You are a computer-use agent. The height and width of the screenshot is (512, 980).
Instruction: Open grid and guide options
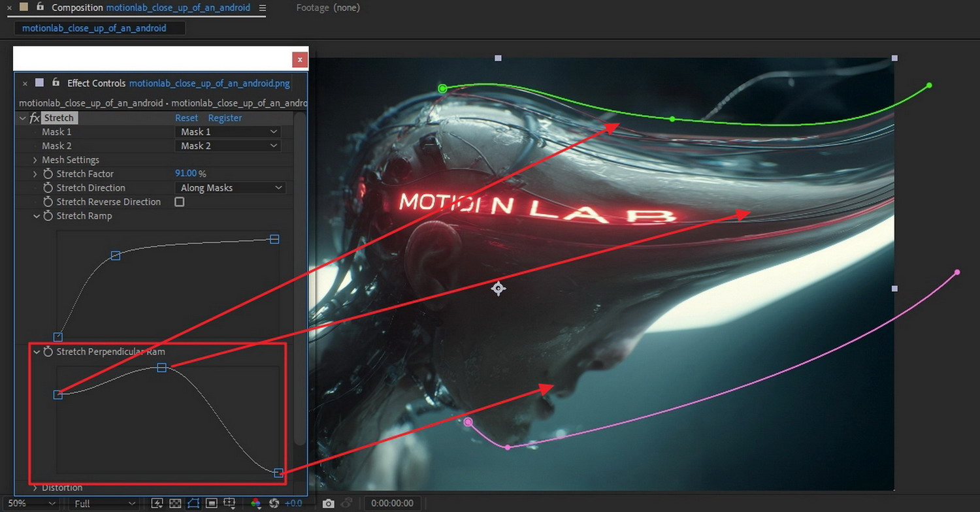[x=229, y=504]
